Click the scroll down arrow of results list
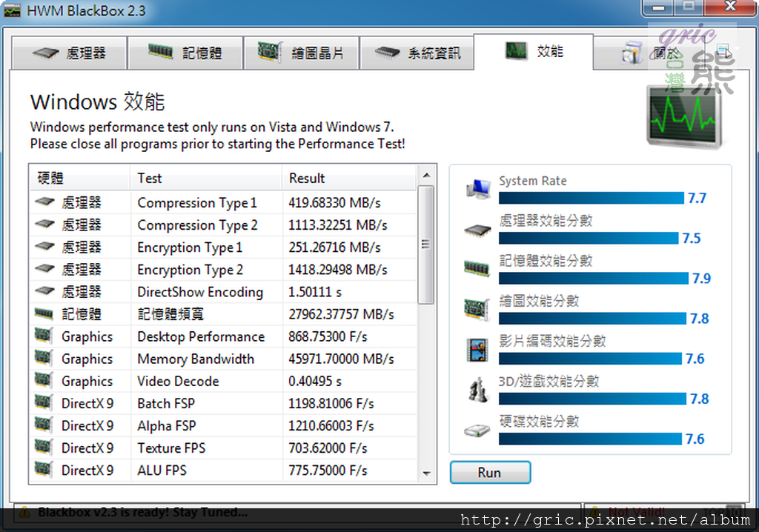This screenshot has height=532, width=759. pos(426,473)
